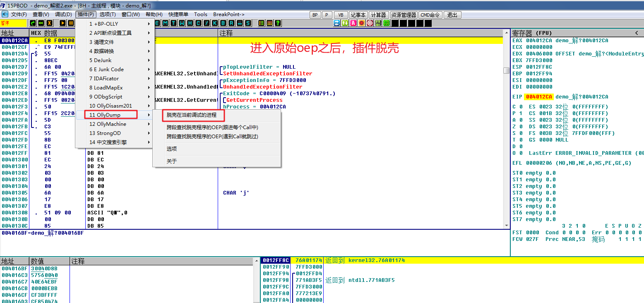Click the Pause toolbar icon
This screenshot has width=644, height=303.
(71, 23)
